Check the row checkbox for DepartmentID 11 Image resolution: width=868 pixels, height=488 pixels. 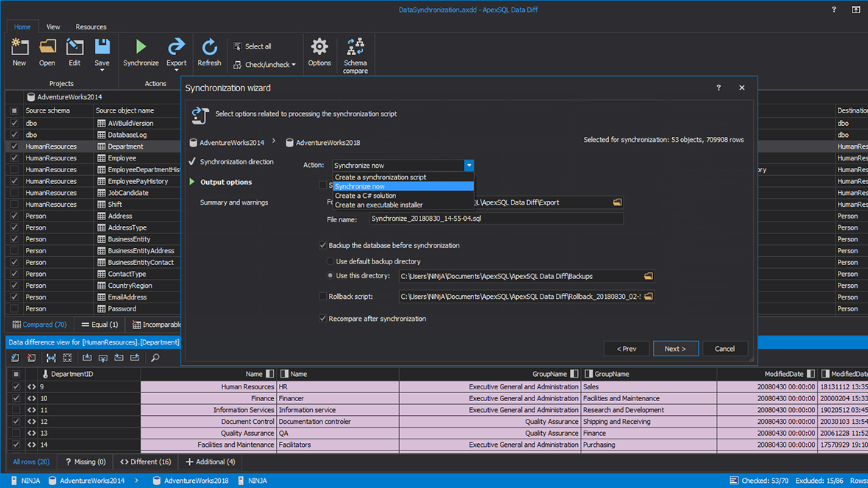pyautogui.click(x=16, y=410)
